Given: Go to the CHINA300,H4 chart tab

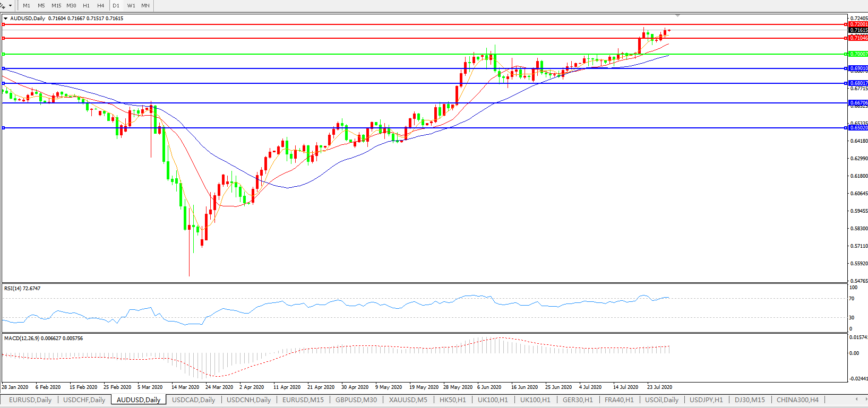Looking at the screenshot, I should [x=797, y=400].
